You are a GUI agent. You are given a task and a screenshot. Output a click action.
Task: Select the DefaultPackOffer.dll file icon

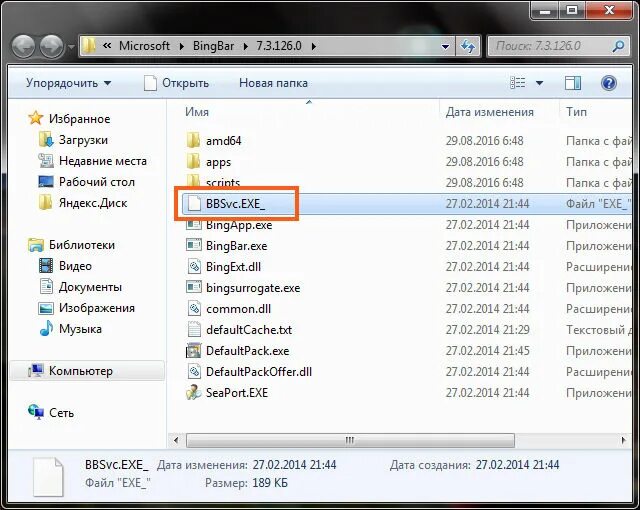click(x=194, y=372)
